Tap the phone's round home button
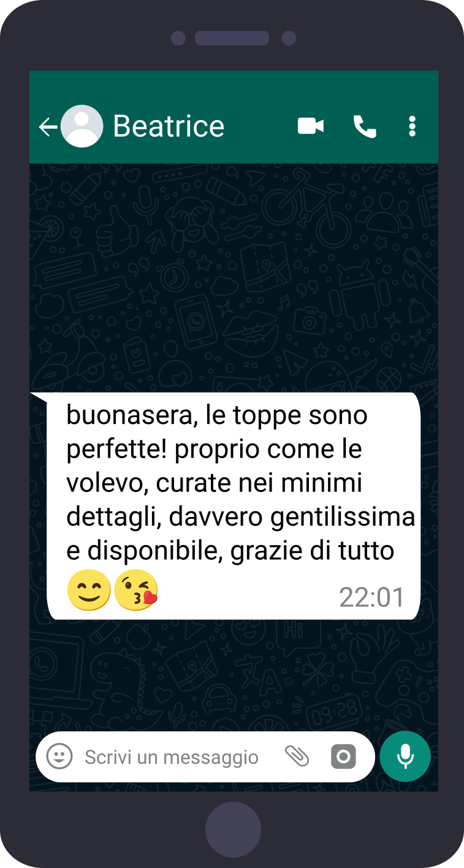The image size is (464, 868). (x=233, y=830)
